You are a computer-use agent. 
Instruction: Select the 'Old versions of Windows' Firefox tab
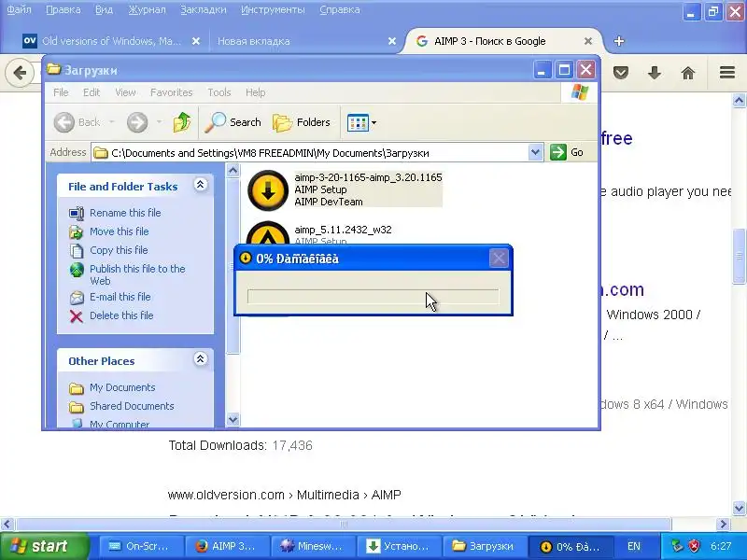coord(111,41)
